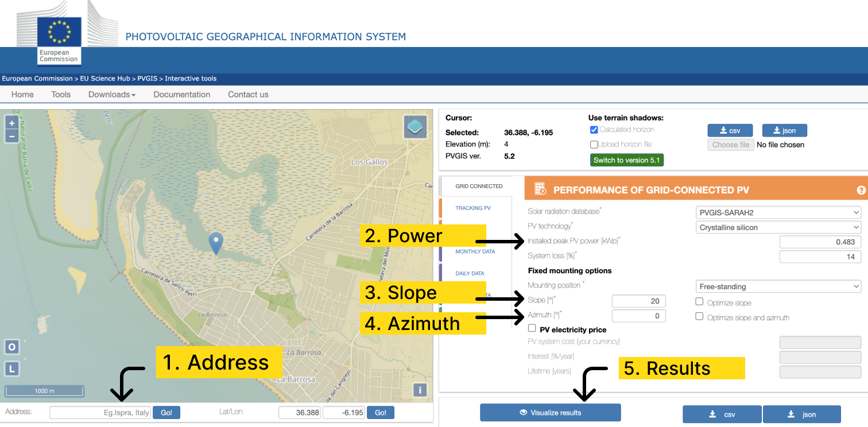Open the basemap layer selector icon on the map
The image size is (868, 427).
[x=415, y=127]
